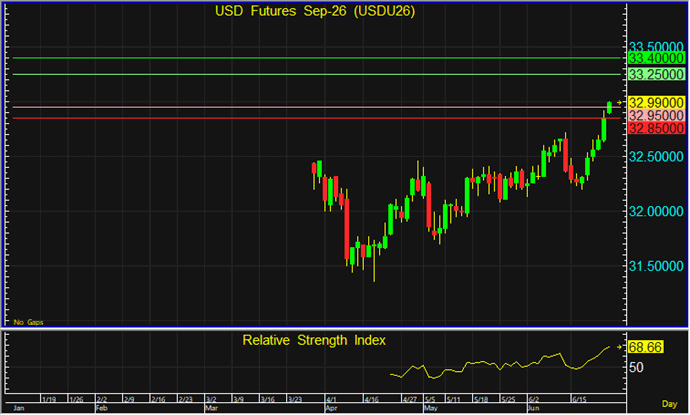
Task: Click the red 32.85000 price level label
Action: pos(656,129)
